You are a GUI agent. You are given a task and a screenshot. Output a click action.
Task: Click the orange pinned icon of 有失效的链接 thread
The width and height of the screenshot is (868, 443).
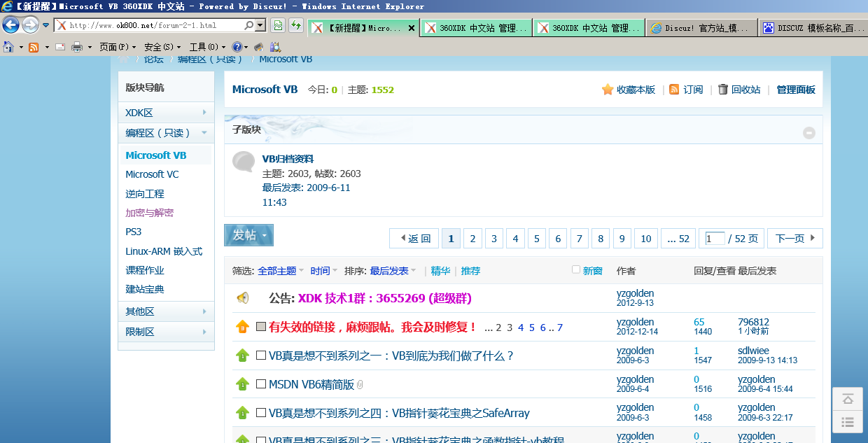click(x=242, y=327)
